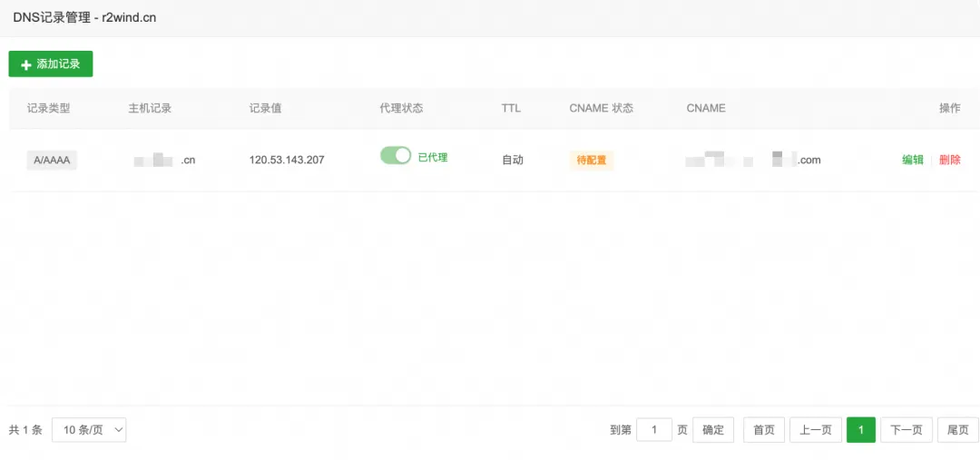The width and height of the screenshot is (980, 460).
Task: Click the DNS记录管理 - r2wind.cn title
Action: pyautogui.click(x=84, y=17)
